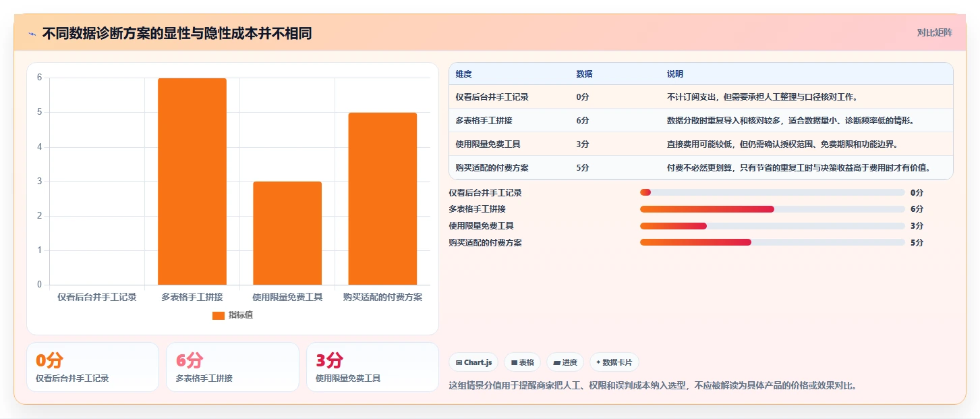Click x-axis label 使用限量免费工具
980x419 pixels.
(287, 297)
